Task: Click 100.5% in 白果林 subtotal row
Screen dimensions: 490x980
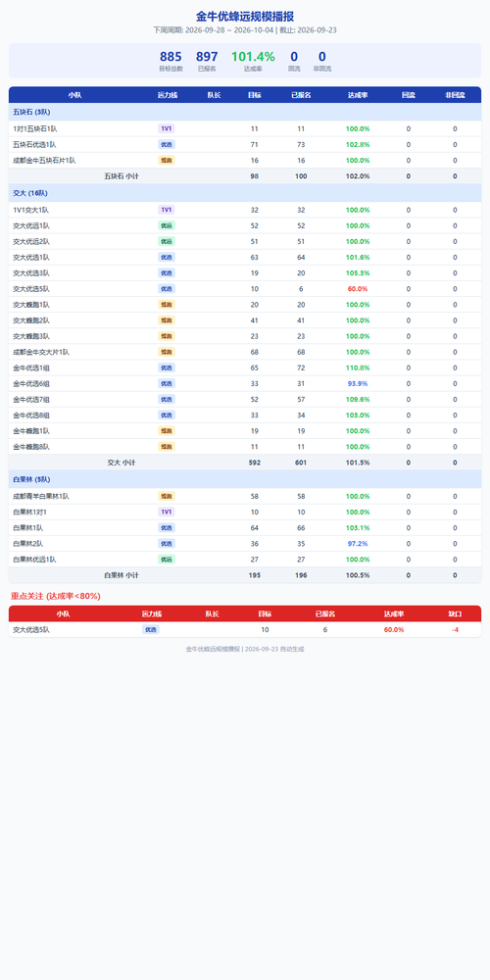Action: [x=358, y=575]
